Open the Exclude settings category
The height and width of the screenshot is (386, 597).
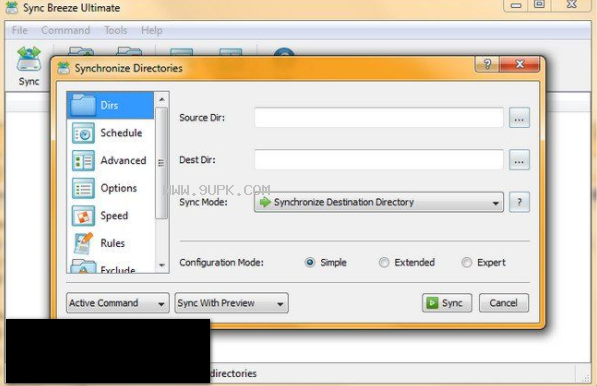(110, 266)
